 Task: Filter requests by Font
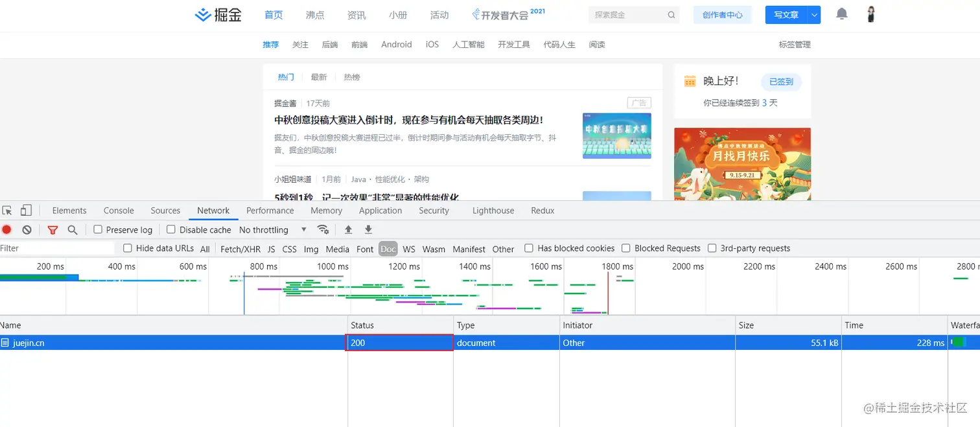click(x=365, y=249)
